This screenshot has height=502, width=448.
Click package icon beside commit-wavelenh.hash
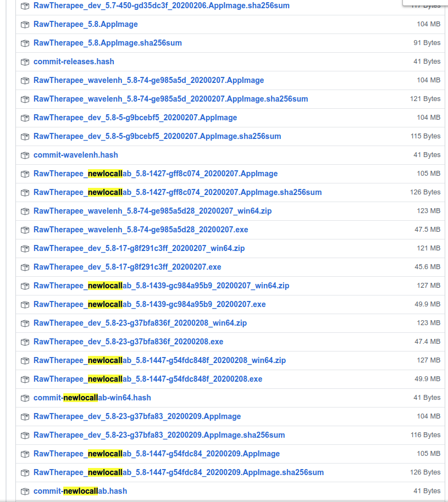[x=25, y=155]
